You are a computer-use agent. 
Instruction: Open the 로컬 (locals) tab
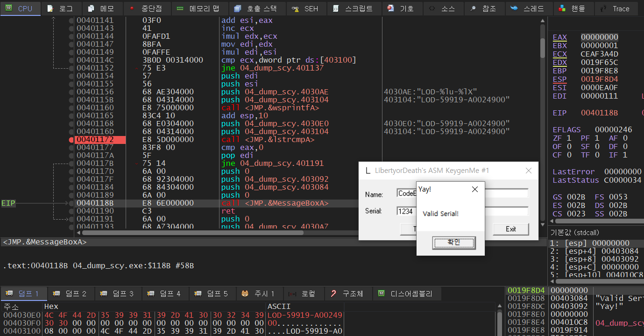(303, 293)
